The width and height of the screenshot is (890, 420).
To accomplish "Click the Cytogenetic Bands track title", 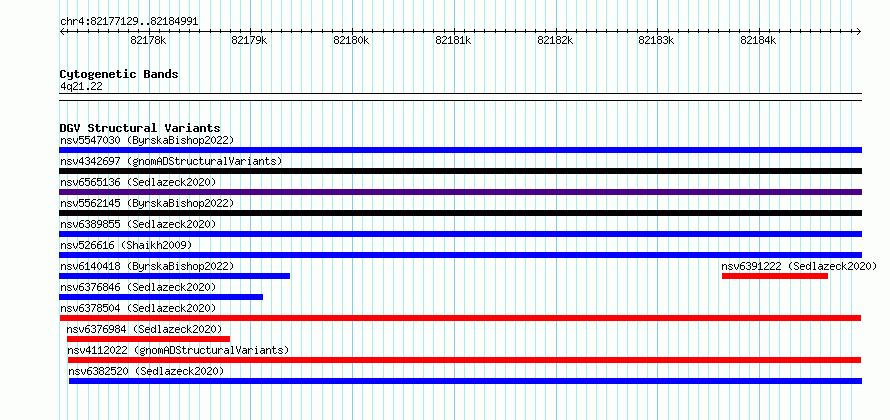I will point(119,74).
